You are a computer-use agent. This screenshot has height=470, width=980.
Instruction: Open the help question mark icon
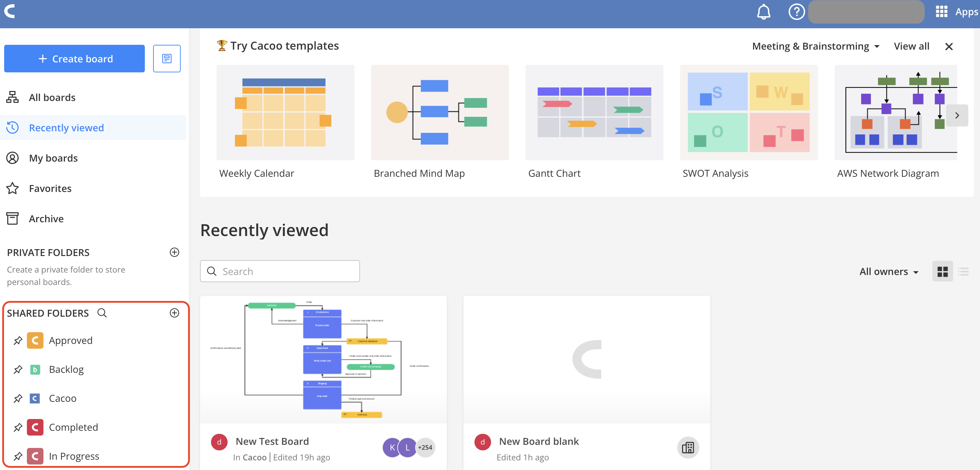(796, 12)
